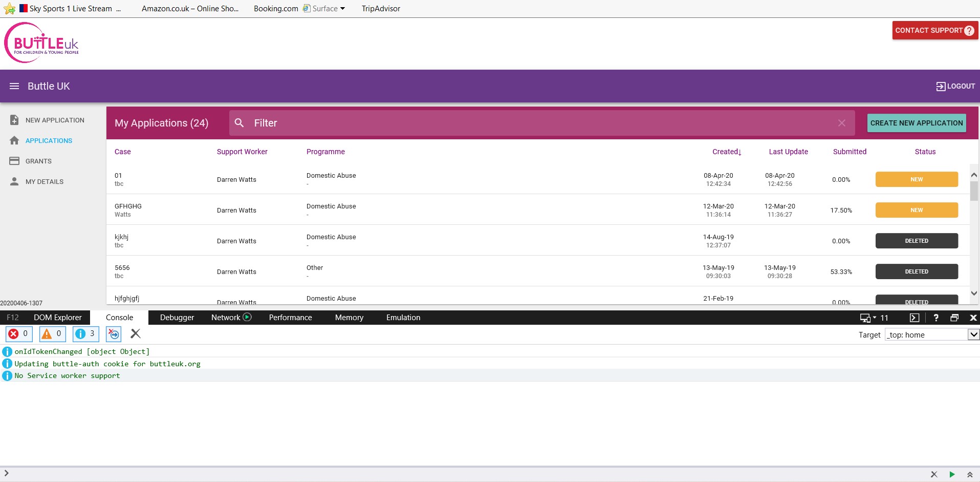Undock the DevTools panel
The height and width of the screenshot is (482, 980).
[x=954, y=318]
